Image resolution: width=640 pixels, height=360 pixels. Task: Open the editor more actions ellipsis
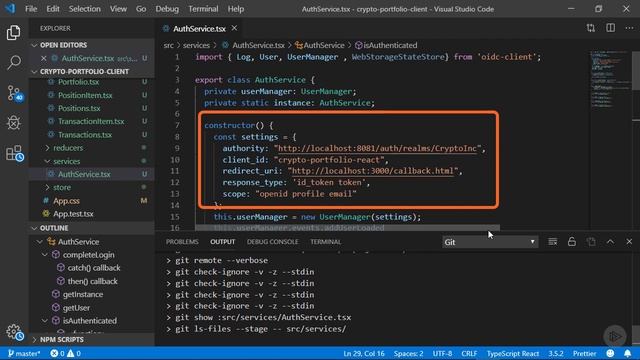(x=629, y=28)
